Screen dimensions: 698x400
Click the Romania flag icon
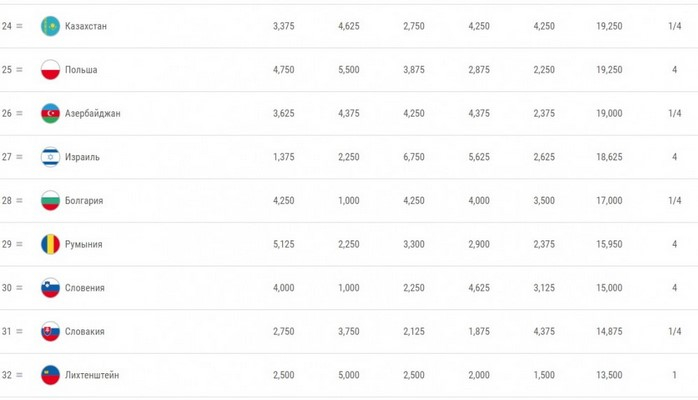50,244
